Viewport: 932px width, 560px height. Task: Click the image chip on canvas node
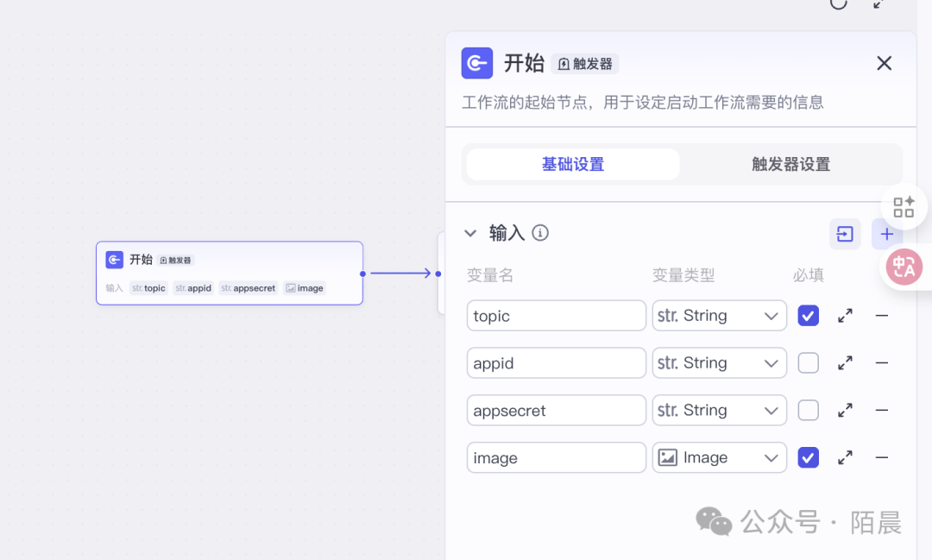point(305,288)
